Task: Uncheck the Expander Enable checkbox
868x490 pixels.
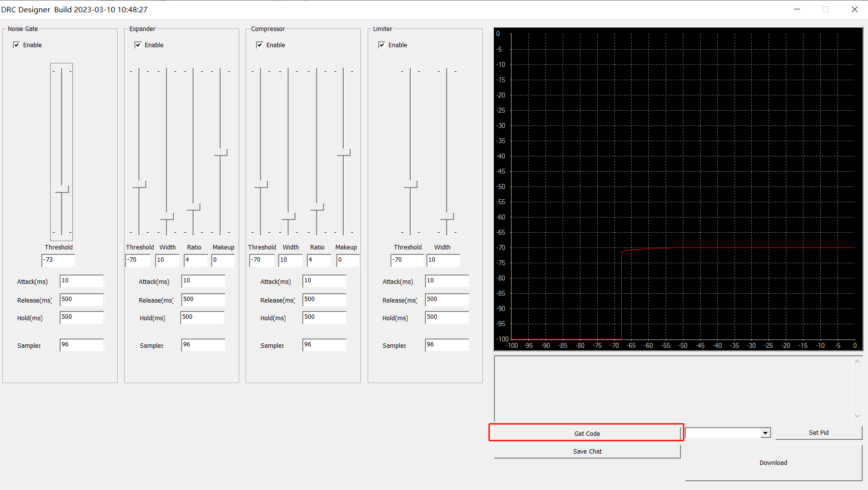Action: [138, 45]
